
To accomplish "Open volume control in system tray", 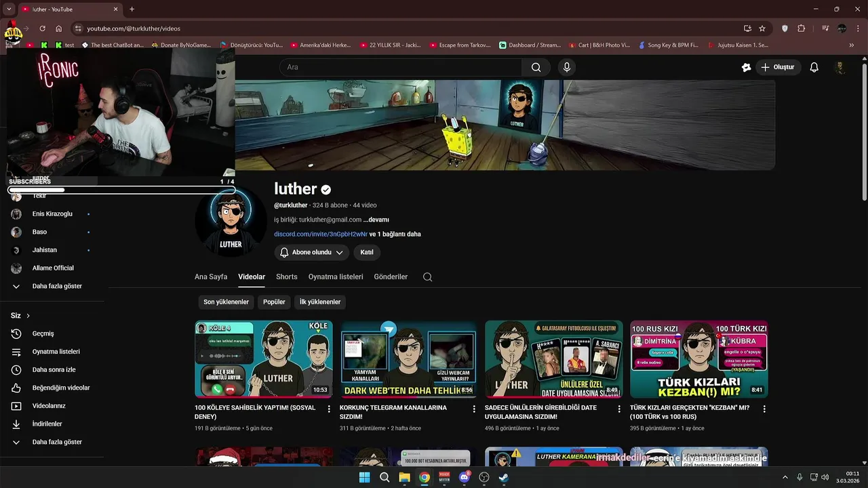I will (825, 477).
